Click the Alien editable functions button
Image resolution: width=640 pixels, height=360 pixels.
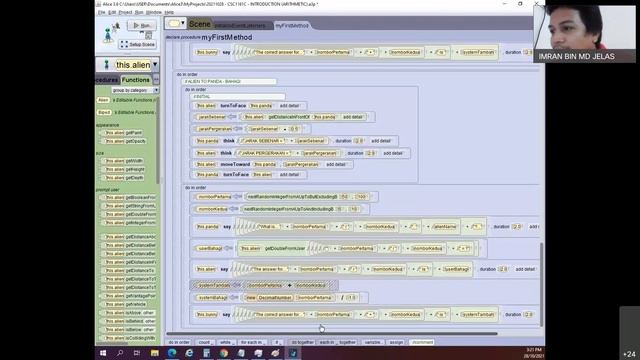click(x=103, y=100)
